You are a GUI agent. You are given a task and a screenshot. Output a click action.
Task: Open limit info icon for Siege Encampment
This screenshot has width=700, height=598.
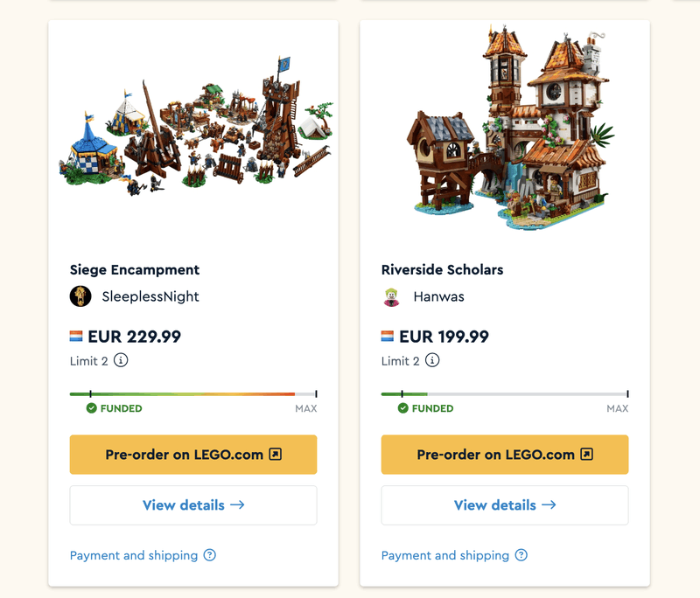(121, 360)
